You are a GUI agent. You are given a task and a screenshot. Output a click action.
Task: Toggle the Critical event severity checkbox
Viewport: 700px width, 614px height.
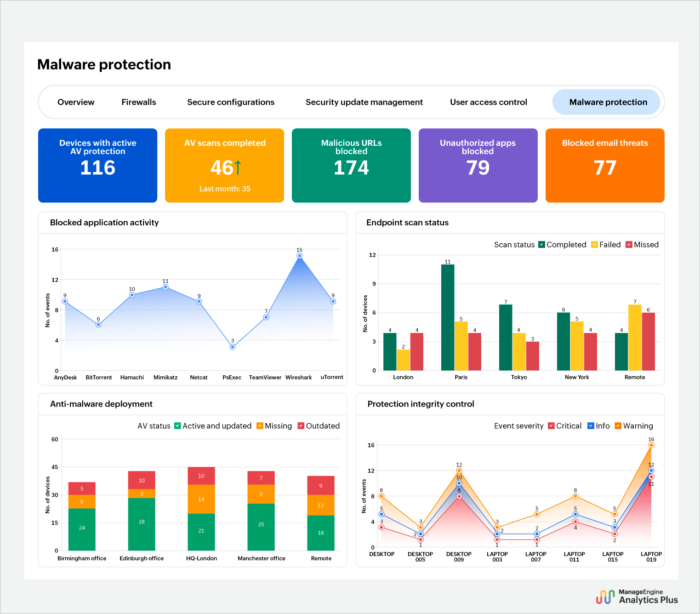pyautogui.click(x=551, y=426)
